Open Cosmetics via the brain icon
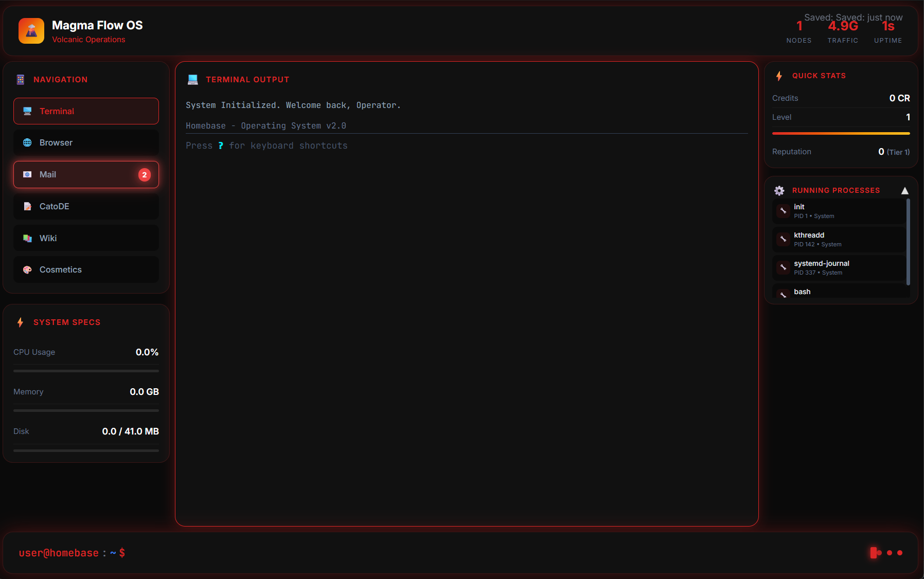The height and width of the screenshot is (579, 924). pyautogui.click(x=27, y=269)
